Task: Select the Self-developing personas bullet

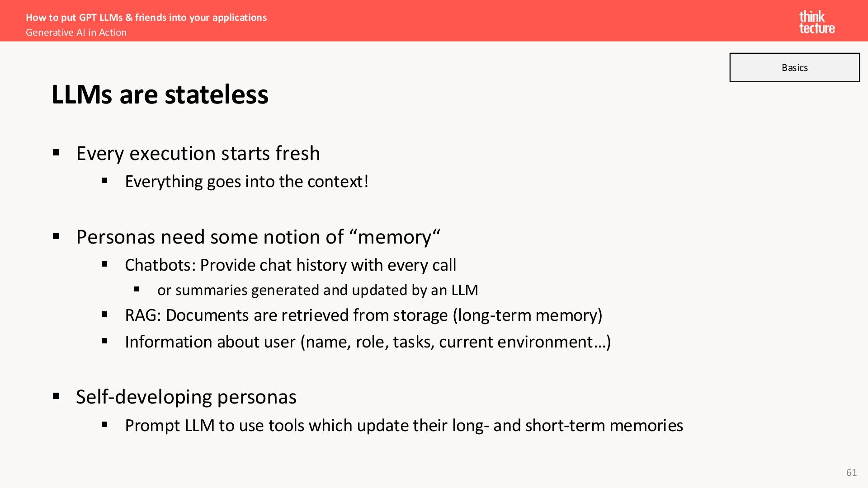Action: pos(186,397)
